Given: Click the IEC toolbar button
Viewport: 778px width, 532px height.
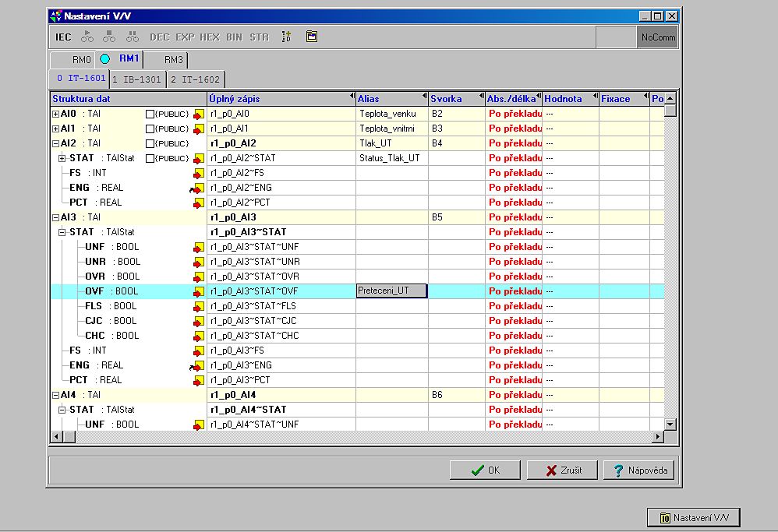Looking at the screenshot, I should [63, 37].
